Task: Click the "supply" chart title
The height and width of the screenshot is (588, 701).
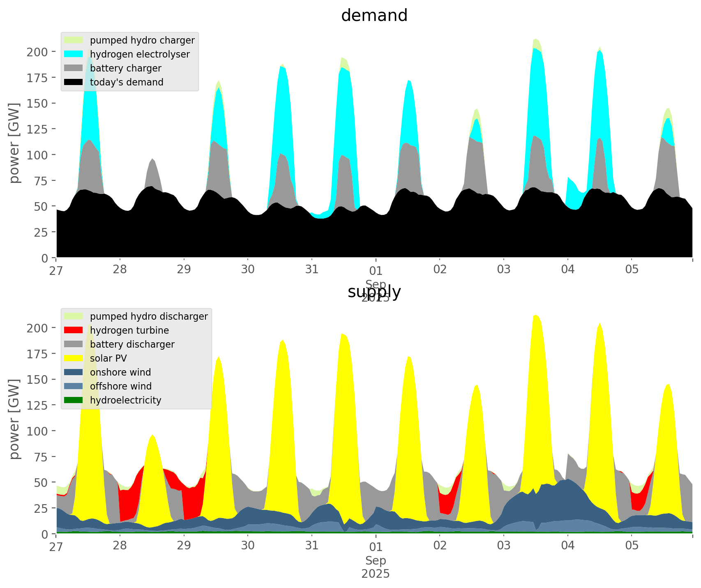Action: pyautogui.click(x=374, y=292)
